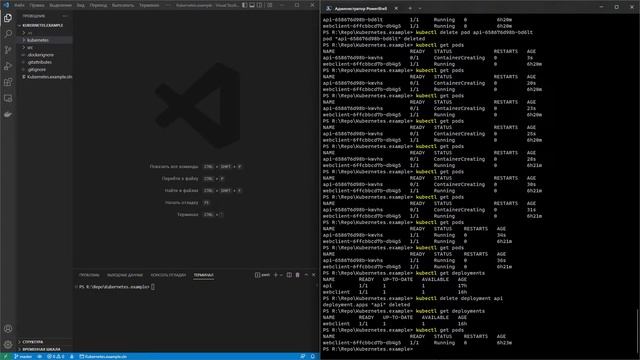Open the Run menu in VS Code
Image resolution: width=640 pixels, height=360 pixels.
[x=123, y=5]
